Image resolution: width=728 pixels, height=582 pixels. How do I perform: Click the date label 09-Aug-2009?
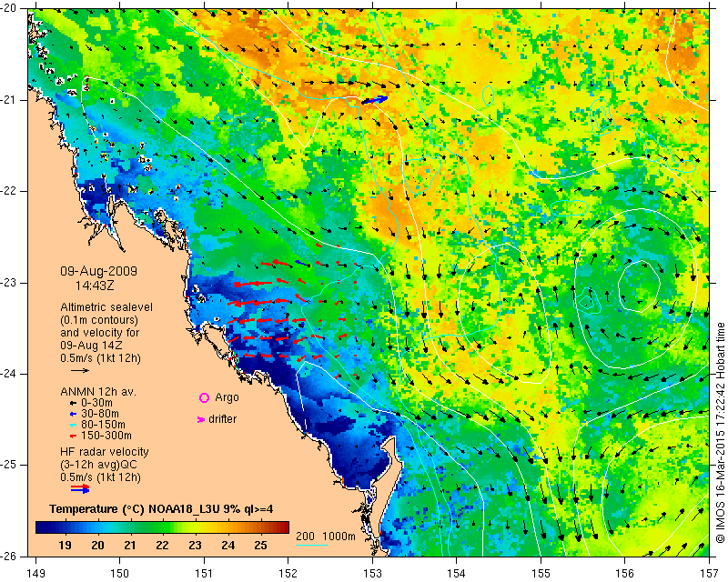coord(98,271)
